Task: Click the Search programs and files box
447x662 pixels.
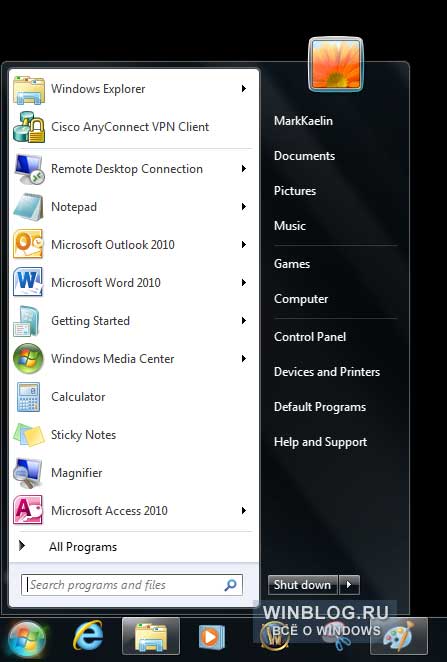Action: tap(132, 585)
